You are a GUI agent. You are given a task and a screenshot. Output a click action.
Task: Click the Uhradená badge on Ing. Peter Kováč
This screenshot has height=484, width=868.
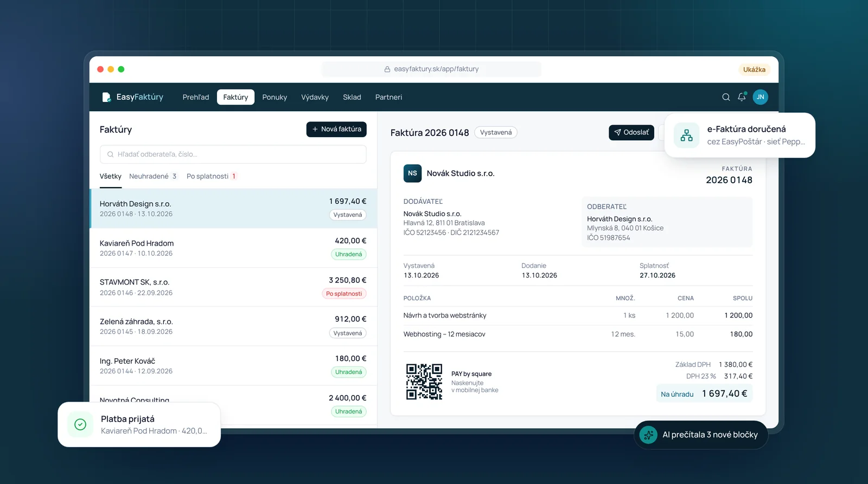click(x=349, y=372)
